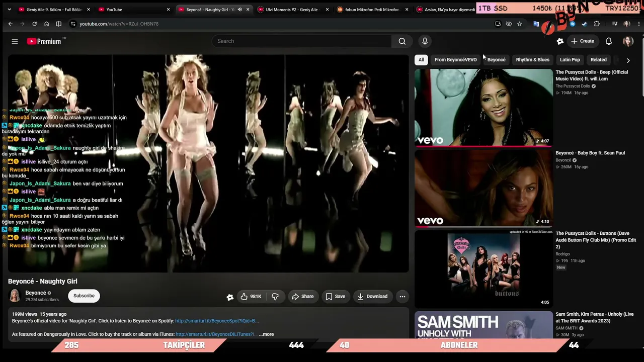Expand the description with ...more
The width and height of the screenshot is (644, 362).
coord(266,334)
